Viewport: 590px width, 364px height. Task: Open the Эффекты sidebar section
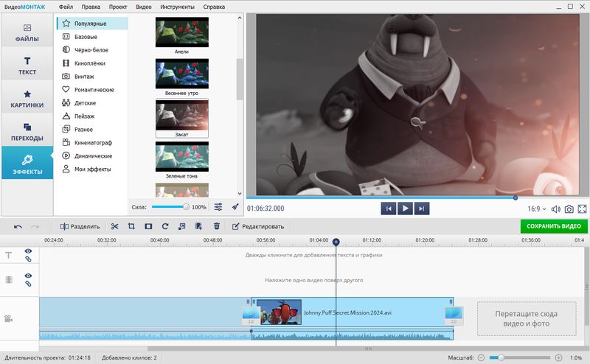point(27,163)
